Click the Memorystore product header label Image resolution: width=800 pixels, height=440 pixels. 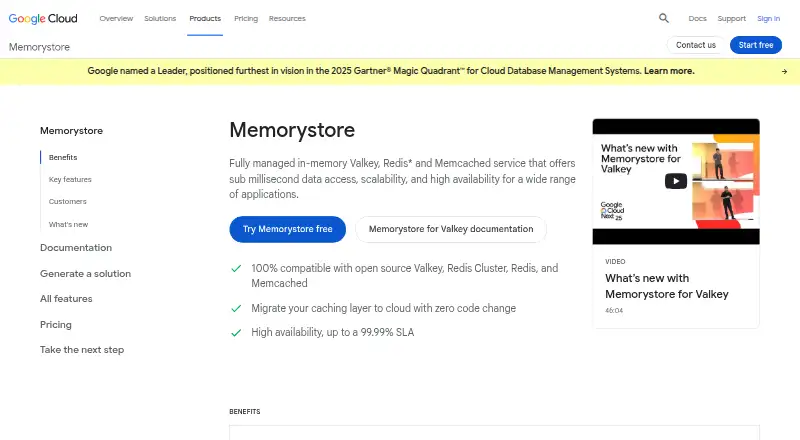(39, 47)
